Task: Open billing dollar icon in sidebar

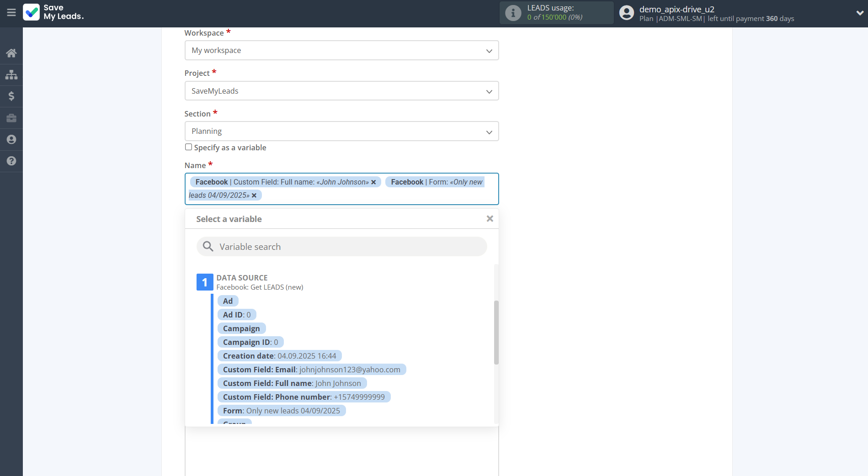Action: pyautogui.click(x=11, y=96)
